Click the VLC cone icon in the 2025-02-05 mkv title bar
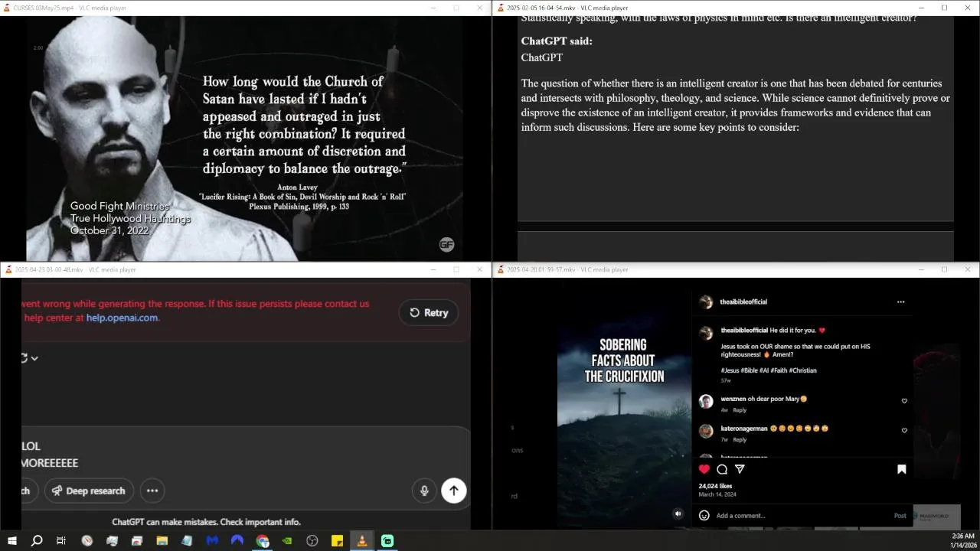 tap(501, 8)
